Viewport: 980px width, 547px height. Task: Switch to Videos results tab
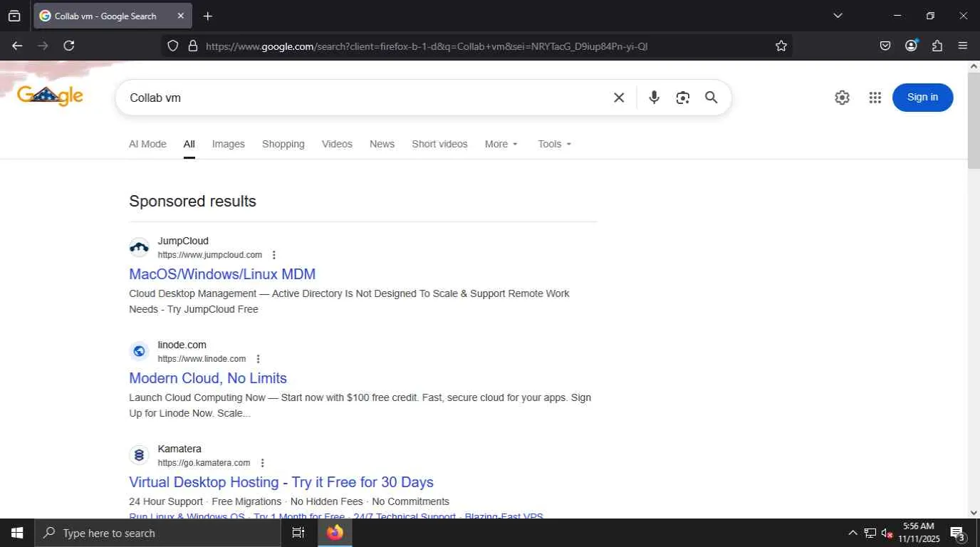coord(337,144)
